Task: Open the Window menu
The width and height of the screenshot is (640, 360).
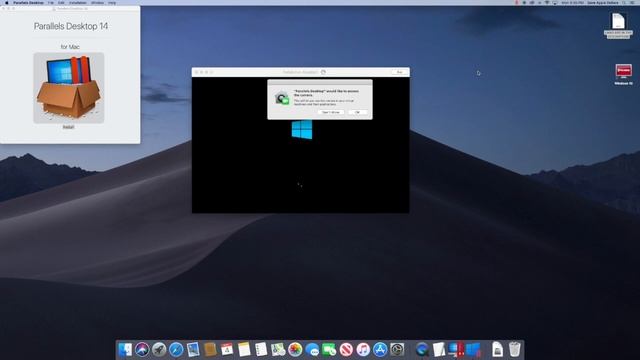Action: [x=98, y=2]
